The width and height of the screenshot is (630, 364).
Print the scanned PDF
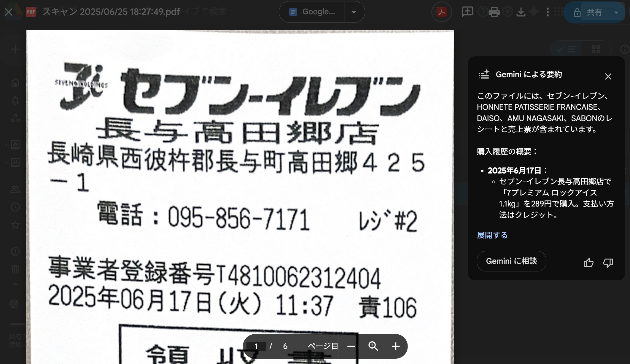(x=494, y=12)
